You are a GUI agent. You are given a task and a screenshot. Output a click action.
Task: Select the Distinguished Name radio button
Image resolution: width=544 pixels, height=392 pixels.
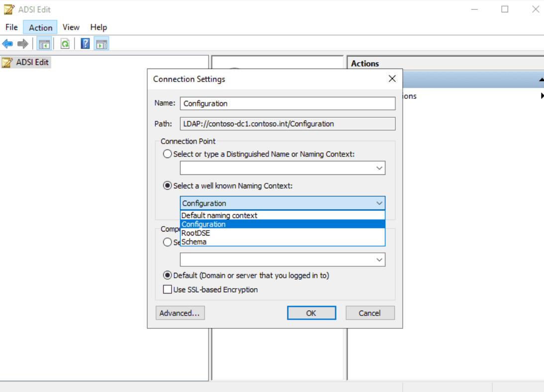[168, 154]
